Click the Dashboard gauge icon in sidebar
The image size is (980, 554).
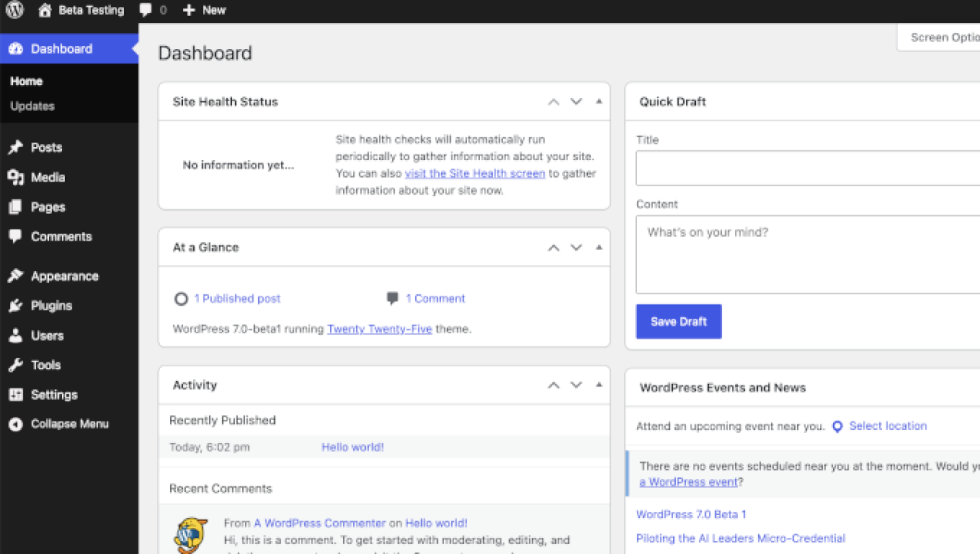click(x=15, y=48)
